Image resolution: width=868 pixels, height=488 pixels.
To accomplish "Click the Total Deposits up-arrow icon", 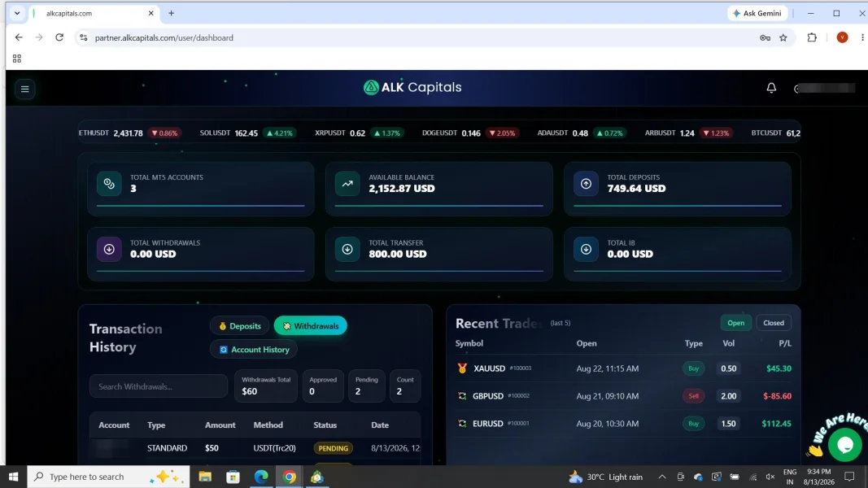I will click(586, 184).
